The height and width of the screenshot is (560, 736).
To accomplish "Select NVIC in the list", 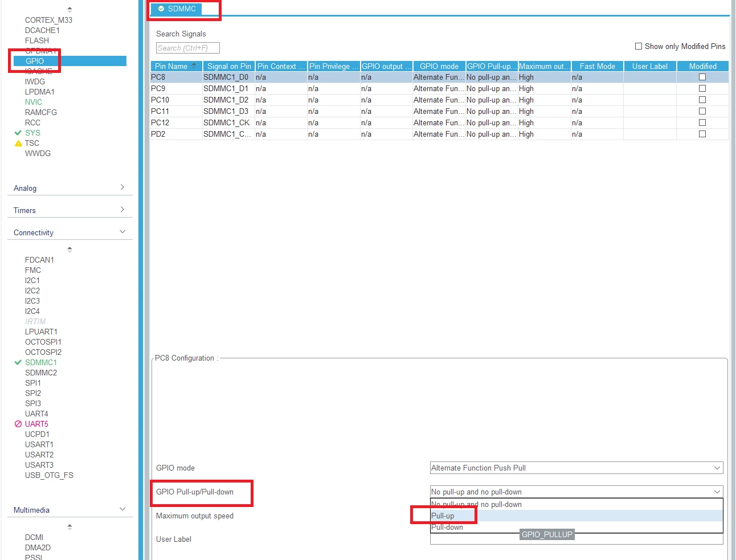I will (x=34, y=102).
